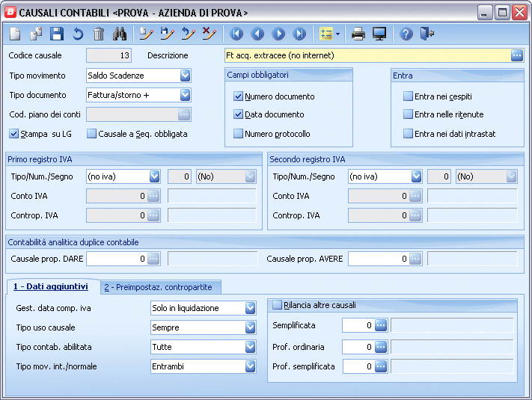
Task: Click the blue Help question mark icon
Action: (x=407, y=34)
